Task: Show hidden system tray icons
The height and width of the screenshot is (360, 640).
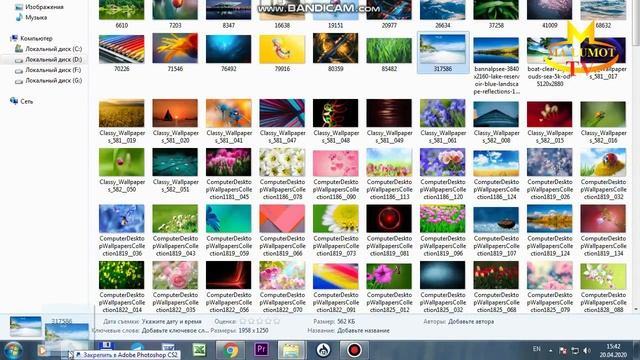Action: click(x=550, y=351)
